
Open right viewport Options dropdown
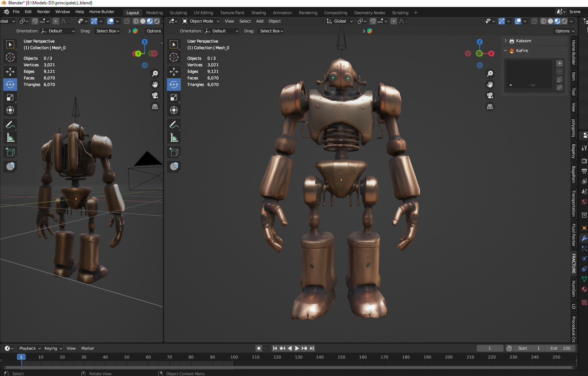pos(564,31)
